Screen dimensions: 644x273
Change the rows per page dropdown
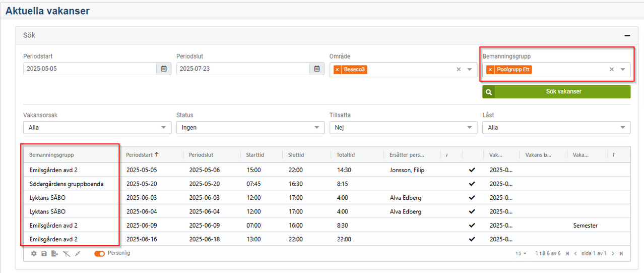(x=521, y=253)
